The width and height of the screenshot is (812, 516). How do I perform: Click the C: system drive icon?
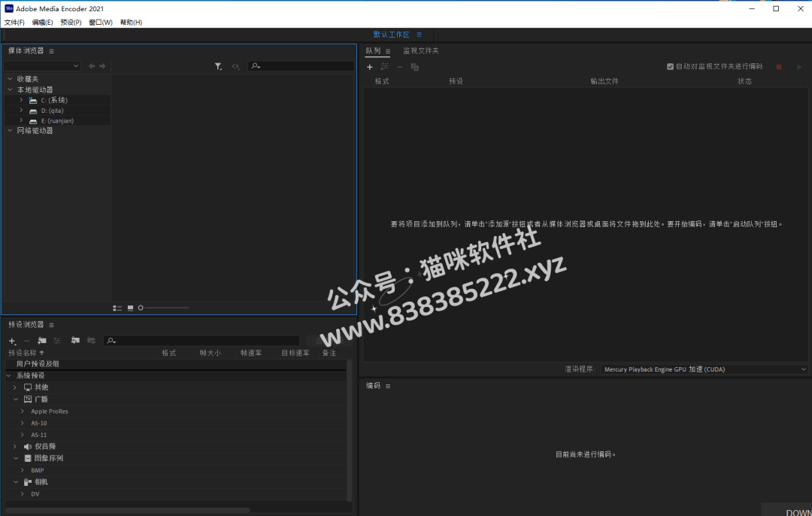(x=33, y=101)
